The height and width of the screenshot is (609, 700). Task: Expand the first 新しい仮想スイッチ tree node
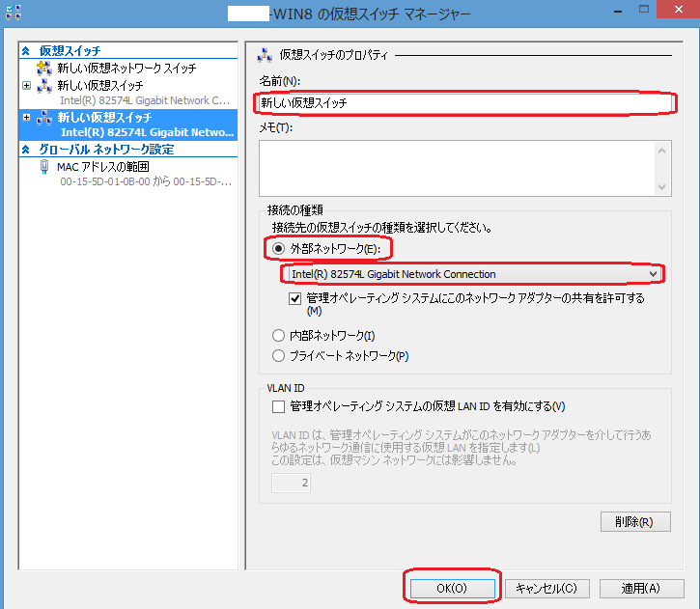(x=27, y=85)
